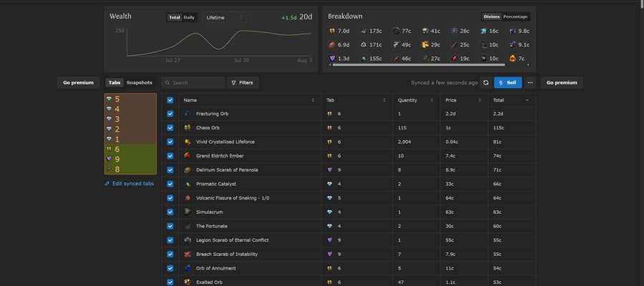Viewport: 644px width, 286px height.
Task: Select the Percentage breakdown view
Action: pyautogui.click(x=515, y=17)
